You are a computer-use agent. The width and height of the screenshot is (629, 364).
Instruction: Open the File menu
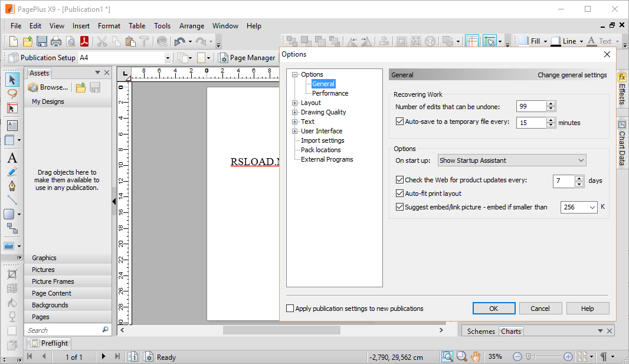click(16, 25)
